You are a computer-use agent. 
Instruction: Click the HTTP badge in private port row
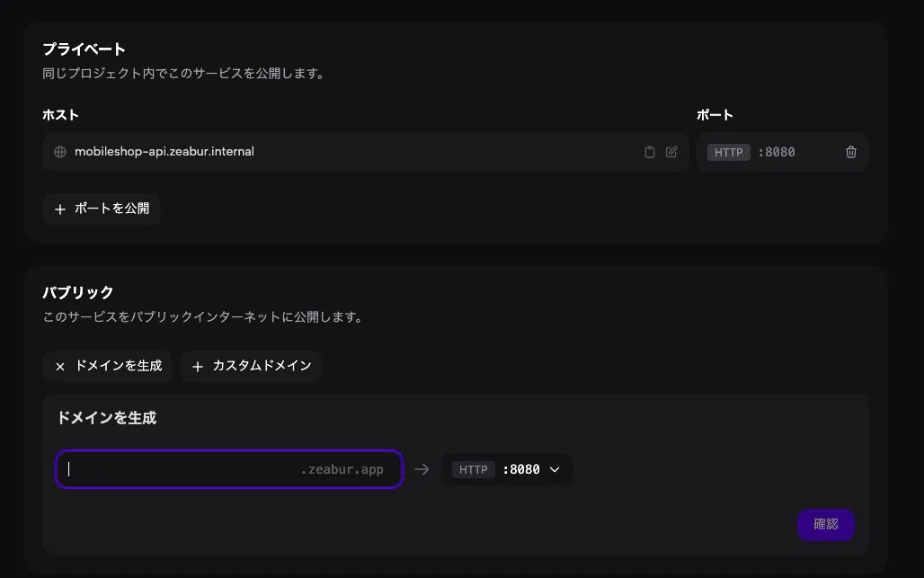(728, 152)
